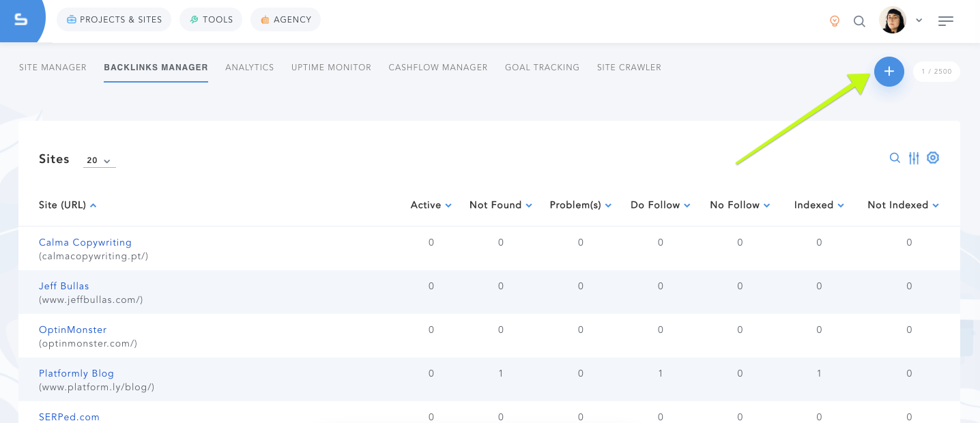The image size is (980, 423).
Task: Click Platformly Blog Not Found value 1
Action: [x=501, y=374]
